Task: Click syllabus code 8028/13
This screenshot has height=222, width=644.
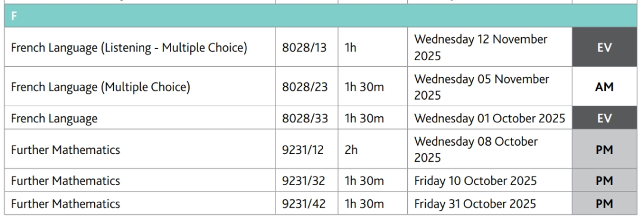Action: click(304, 48)
